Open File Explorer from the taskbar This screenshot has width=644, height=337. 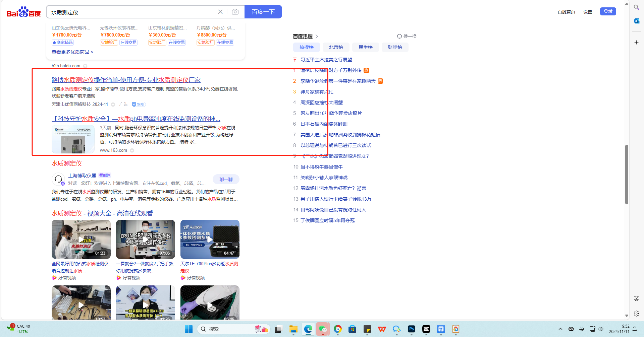pos(293,329)
